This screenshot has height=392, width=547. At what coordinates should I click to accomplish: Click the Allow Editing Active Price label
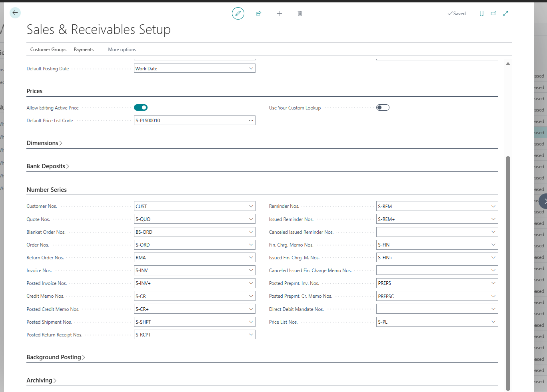52,108
